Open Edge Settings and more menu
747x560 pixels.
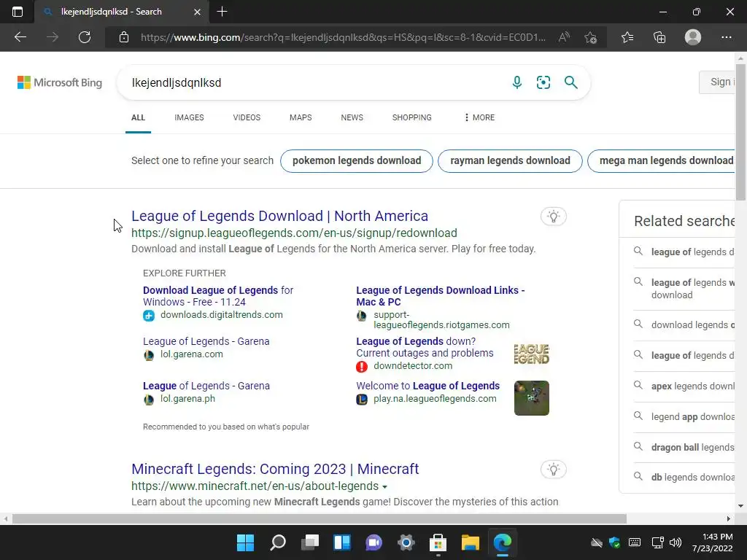click(x=726, y=37)
